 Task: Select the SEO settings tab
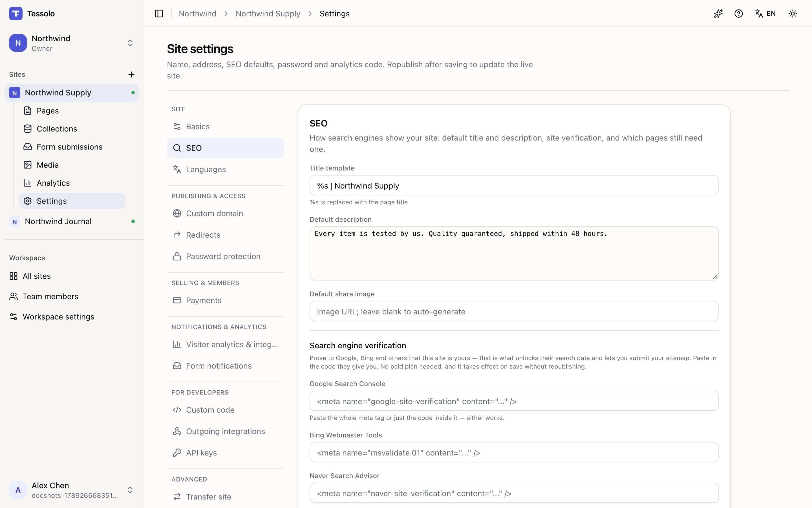pyautogui.click(x=226, y=148)
